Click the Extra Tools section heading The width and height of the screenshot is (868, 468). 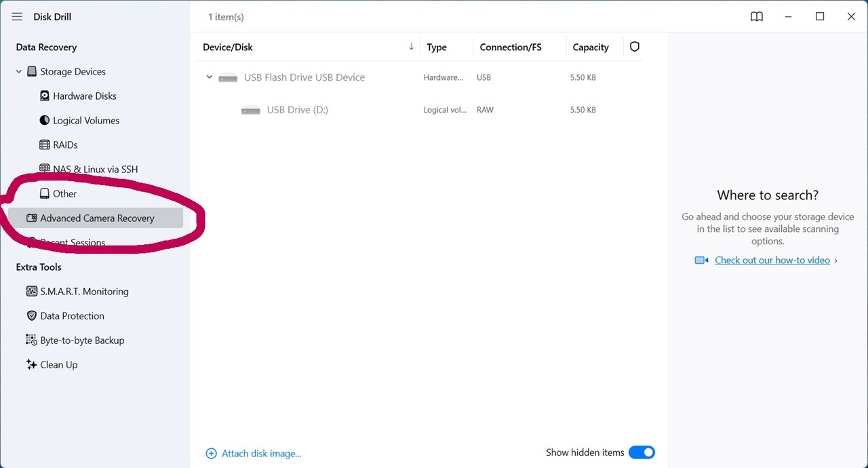pyautogui.click(x=39, y=267)
